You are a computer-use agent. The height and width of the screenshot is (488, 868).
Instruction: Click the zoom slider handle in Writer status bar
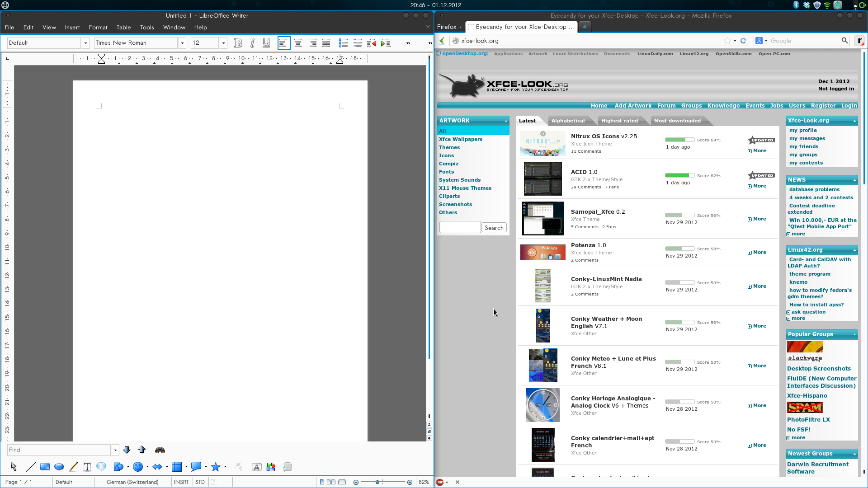(377, 482)
